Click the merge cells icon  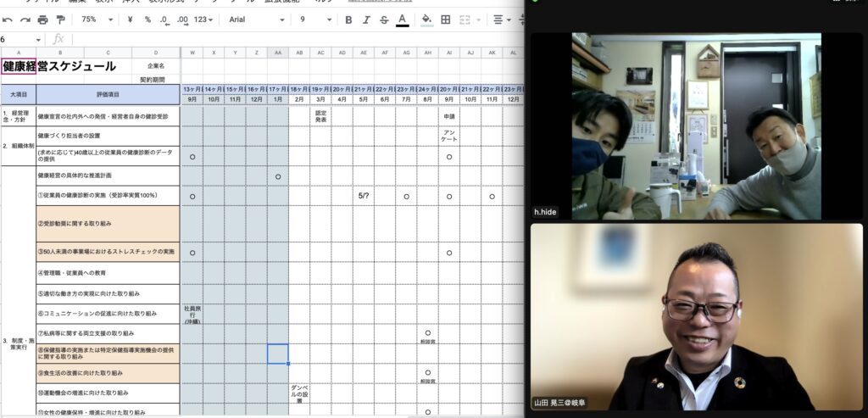coord(465,20)
